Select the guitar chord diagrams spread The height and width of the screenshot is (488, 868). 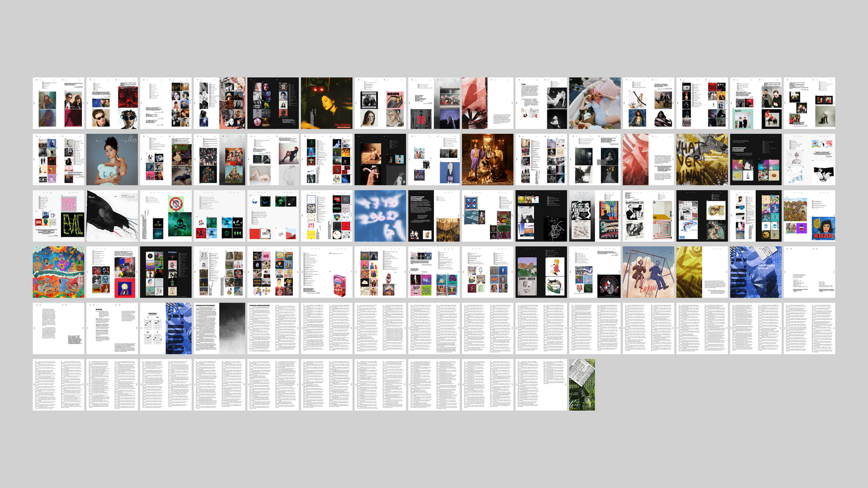click(x=166, y=328)
